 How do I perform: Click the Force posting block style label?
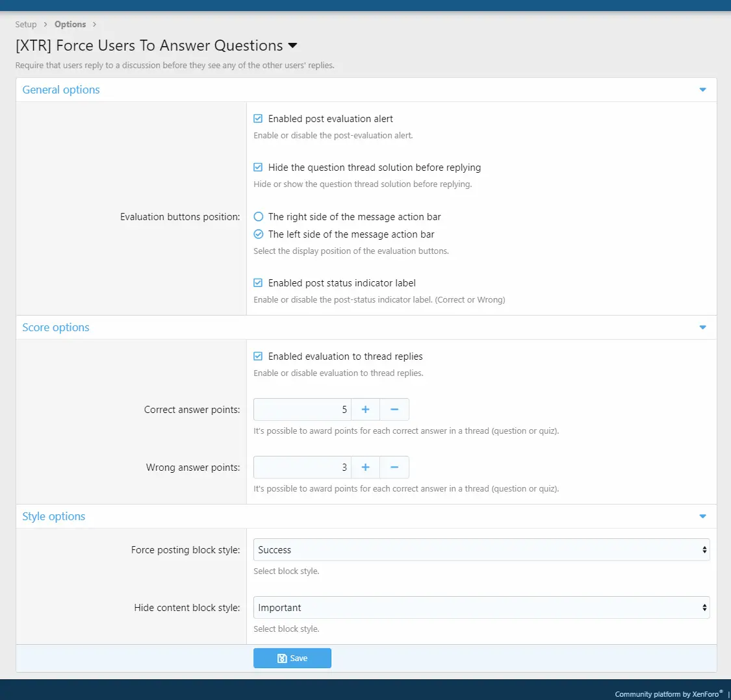click(186, 550)
